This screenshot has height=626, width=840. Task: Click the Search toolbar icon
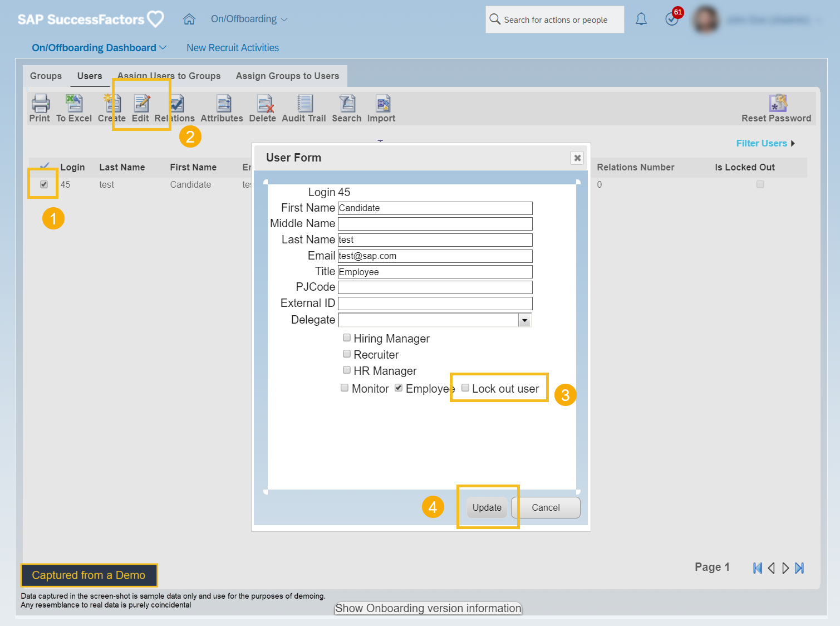347,104
